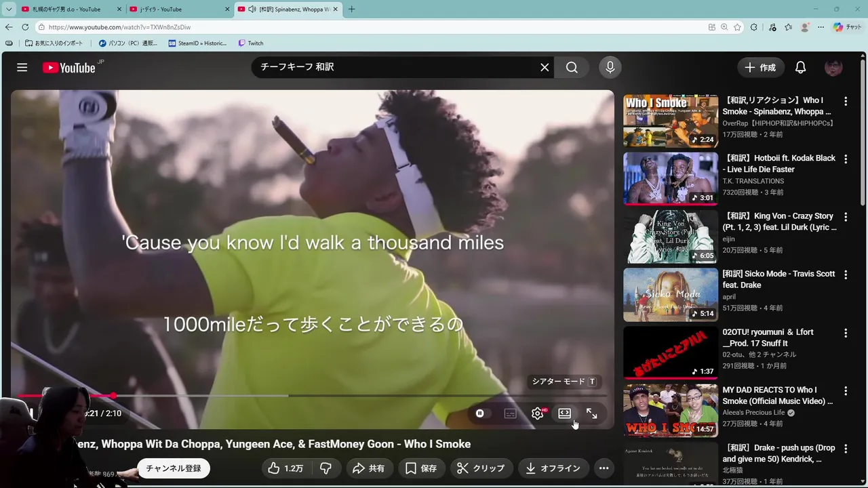Viewport: 868px width, 488px height.
Task: Open SteamID Historic bookmark
Action: pos(197,43)
